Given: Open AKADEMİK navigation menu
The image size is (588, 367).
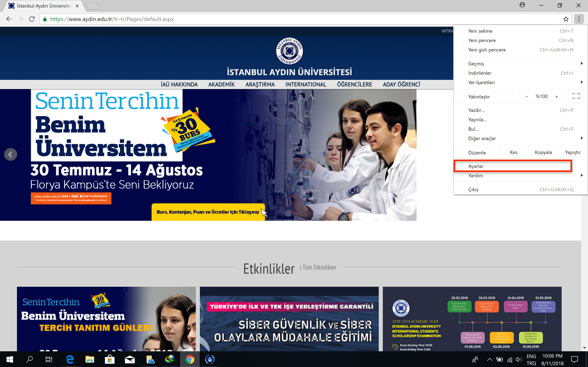Looking at the screenshot, I should (221, 85).
